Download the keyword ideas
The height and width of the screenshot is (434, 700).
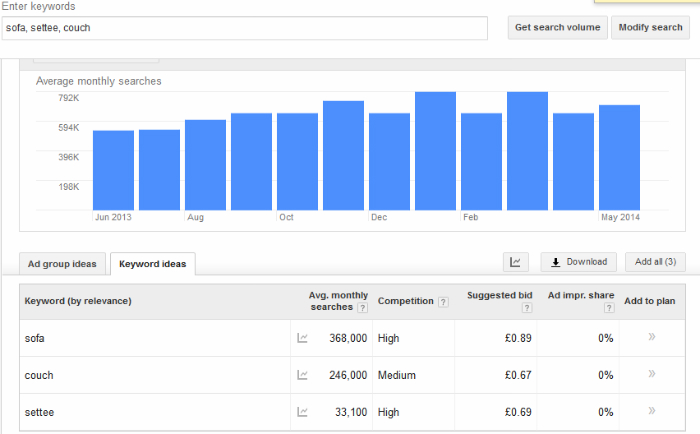[x=579, y=262]
